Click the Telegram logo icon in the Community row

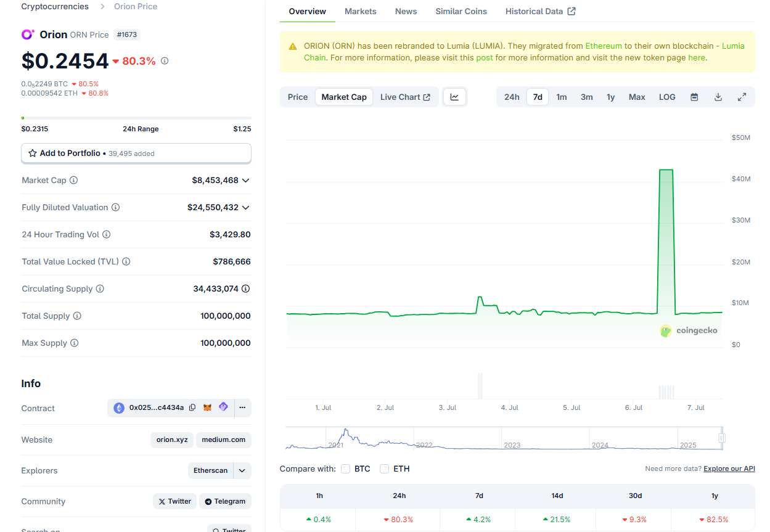208,501
